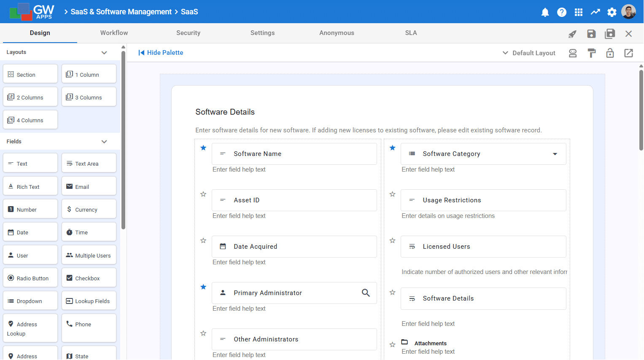Click the Attachments folder icon
Image resolution: width=644 pixels, height=360 pixels.
(404, 342)
